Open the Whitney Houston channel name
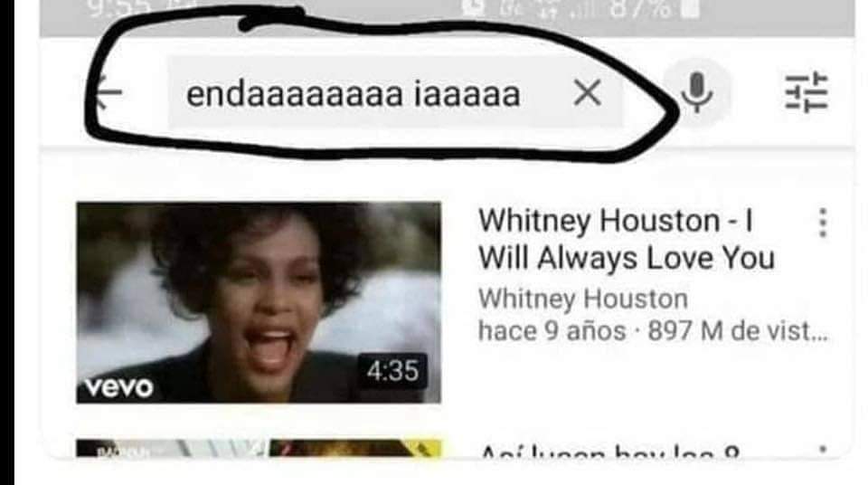The width and height of the screenshot is (868, 485). (x=583, y=300)
